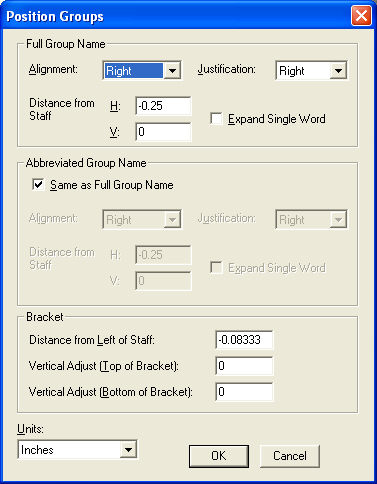
Task: Close the Position Groups dialog
Action: click(361, 16)
